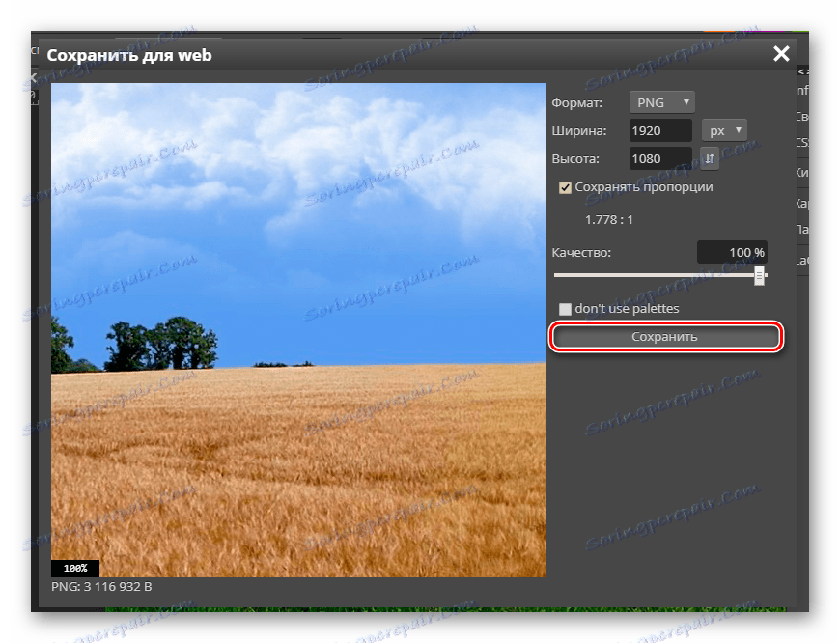
Task: Click the swap width and height icon
Action: (x=710, y=158)
